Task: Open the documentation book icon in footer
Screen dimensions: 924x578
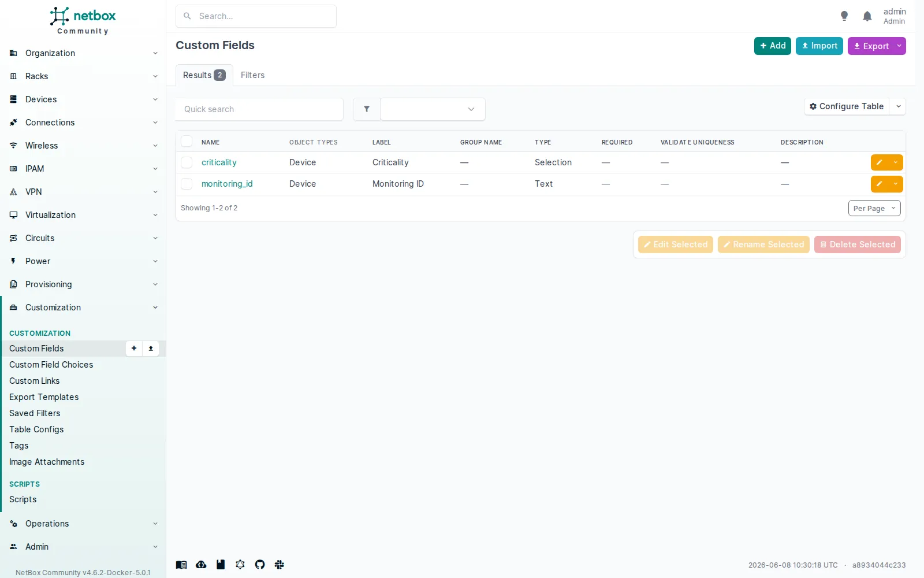Action: click(x=181, y=565)
